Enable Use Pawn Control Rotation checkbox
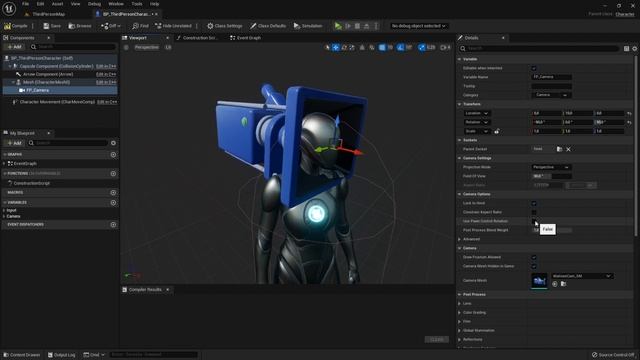This screenshot has height=360, width=640. [534, 221]
